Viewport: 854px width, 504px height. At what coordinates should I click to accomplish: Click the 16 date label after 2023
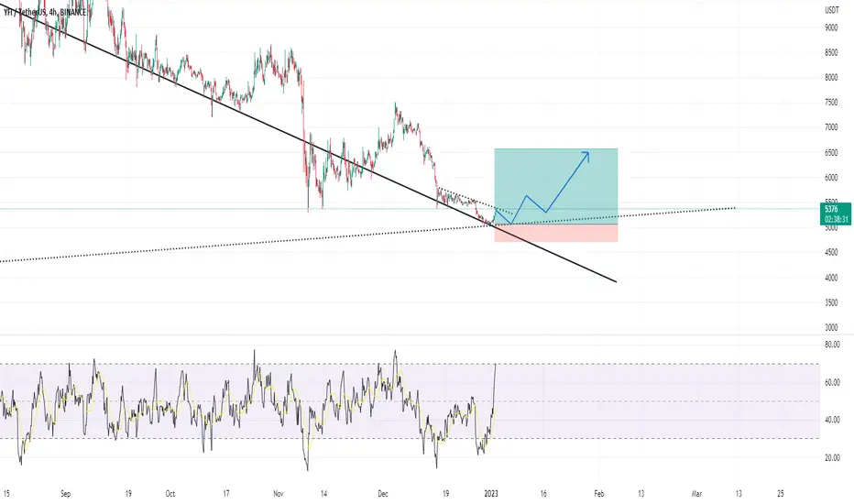(x=543, y=494)
